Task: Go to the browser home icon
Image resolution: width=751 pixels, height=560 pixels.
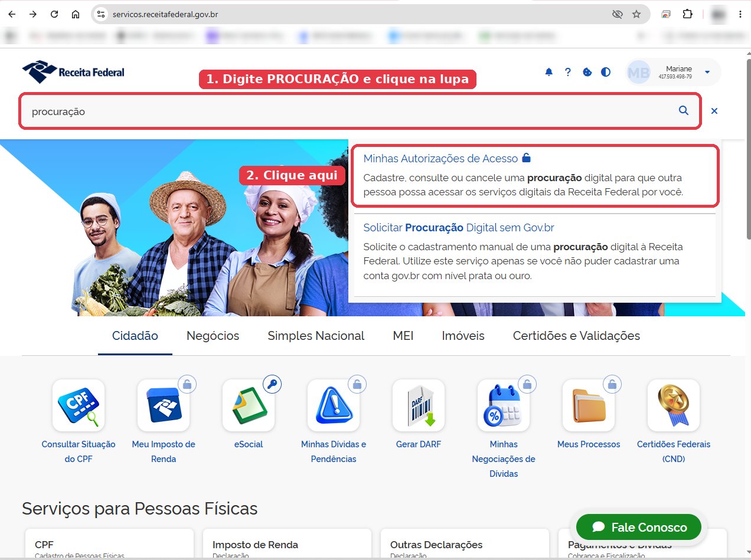Action: click(75, 14)
